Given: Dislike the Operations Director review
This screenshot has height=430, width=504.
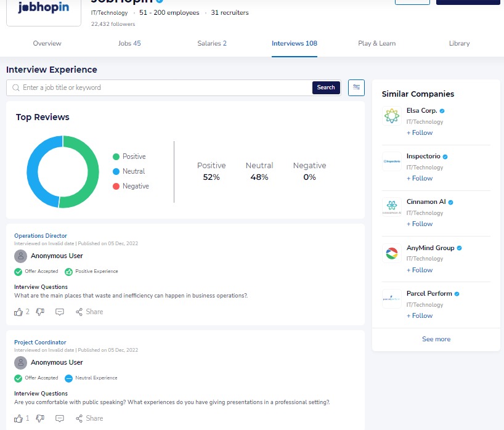Looking at the screenshot, I should (x=40, y=312).
